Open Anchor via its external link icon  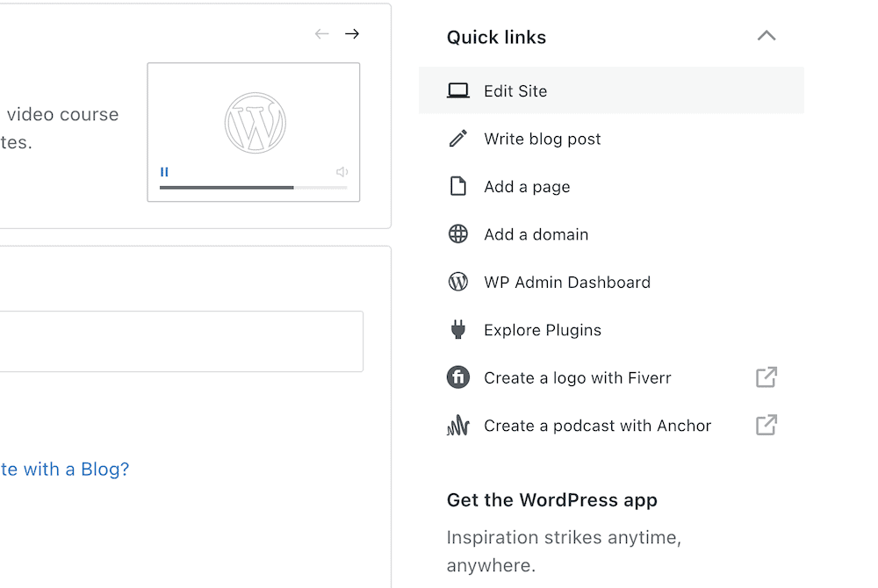click(x=766, y=425)
